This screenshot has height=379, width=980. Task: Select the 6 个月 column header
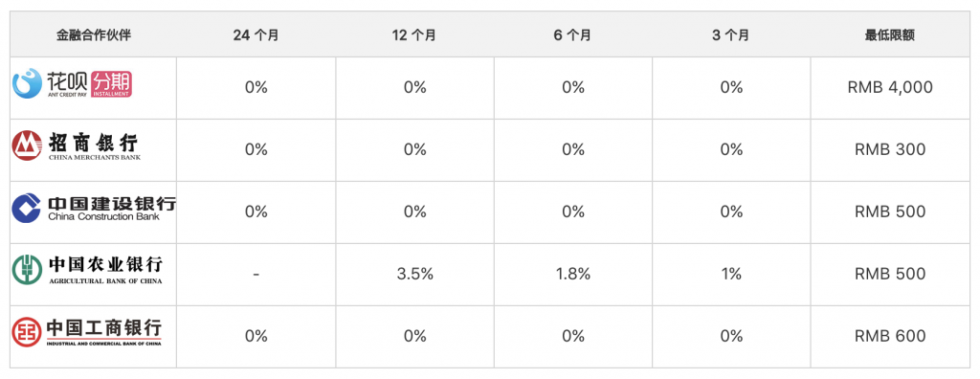[x=572, y=35]
